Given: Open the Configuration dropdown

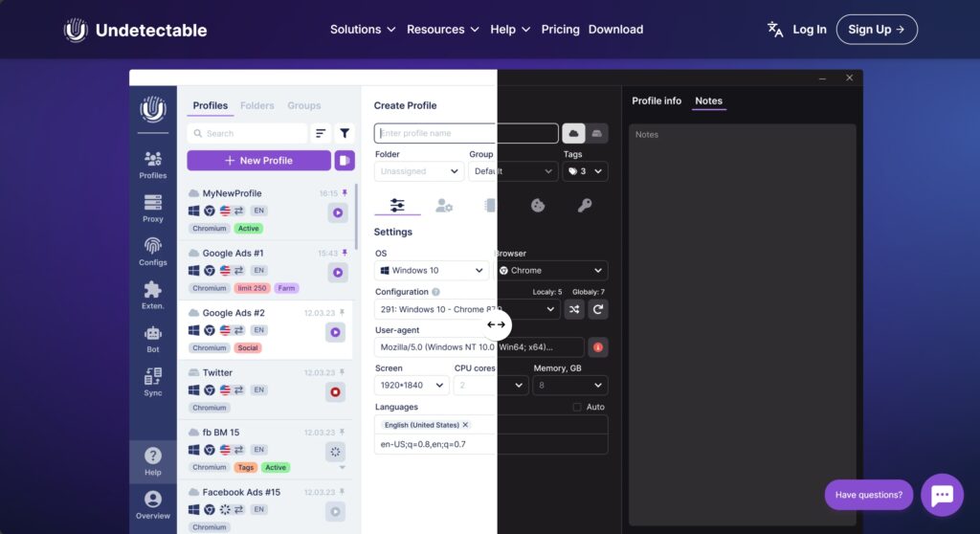Looking at the screenshot, I should tap(466, 309).
